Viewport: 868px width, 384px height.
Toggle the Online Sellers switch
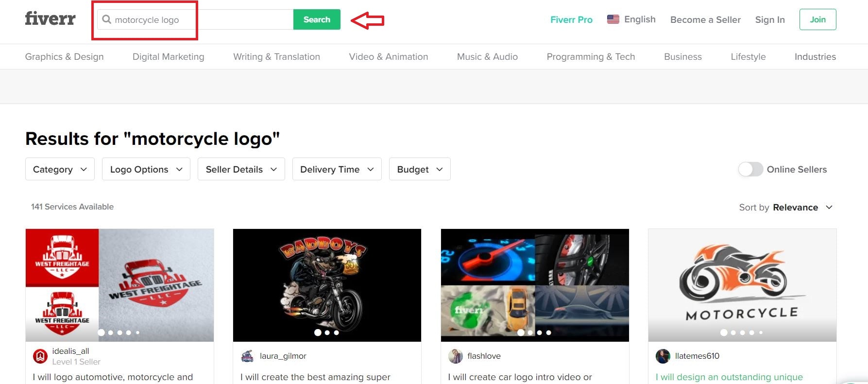[750, 169]
